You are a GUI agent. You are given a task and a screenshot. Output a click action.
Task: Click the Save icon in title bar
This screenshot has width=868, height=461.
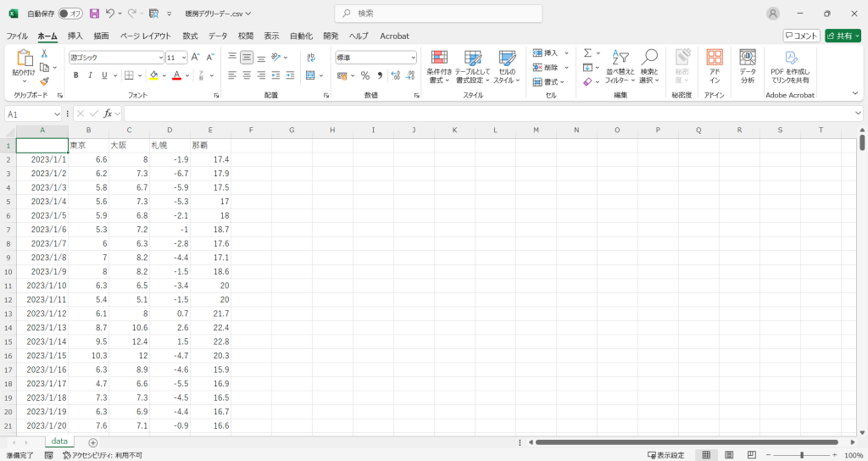pos(94,14)
